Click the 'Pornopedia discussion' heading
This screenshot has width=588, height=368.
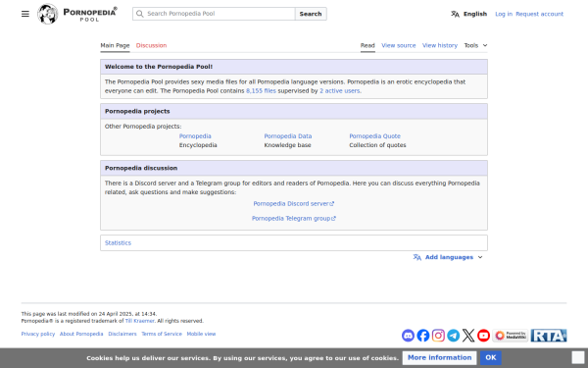pyautogui.click(x=141, y=168)
